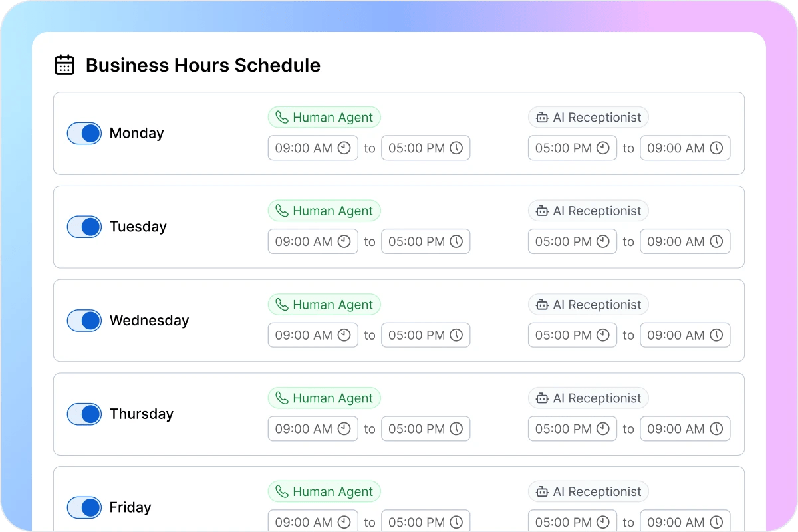Viewport: 798px width, 532px height.
Task: Select the AI Receptionist label for Thursday
Action: click(588, 398)
